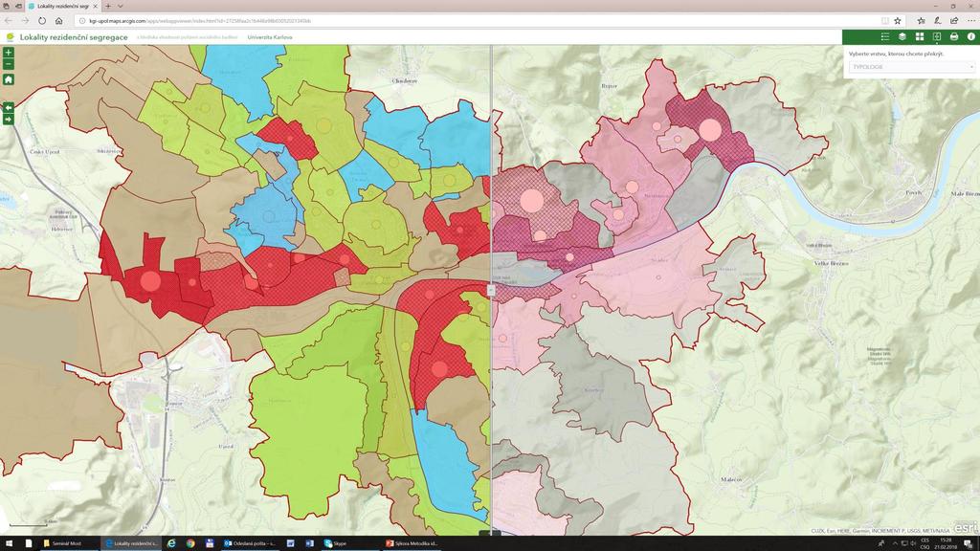Show the tab preview chevron
Viewport: 980px width, 551px height.
click(x=120, y=6)
